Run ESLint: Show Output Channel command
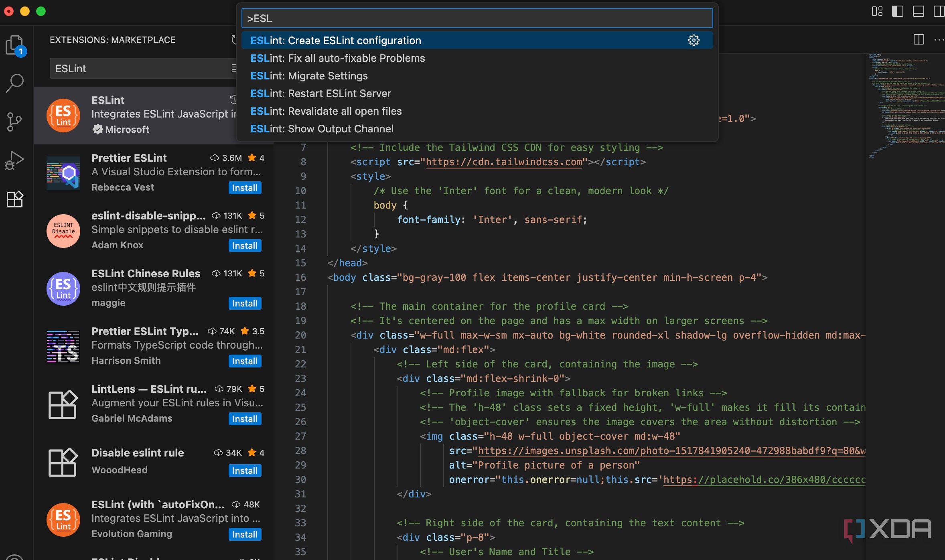Screen dimensions: 945x560 (322, 129)
